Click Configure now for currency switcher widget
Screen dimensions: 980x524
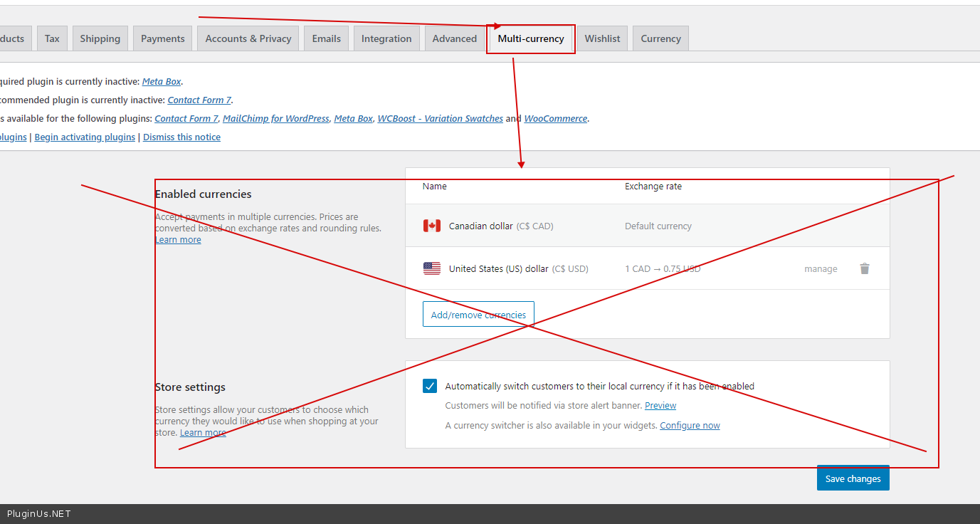pos(690,425)
